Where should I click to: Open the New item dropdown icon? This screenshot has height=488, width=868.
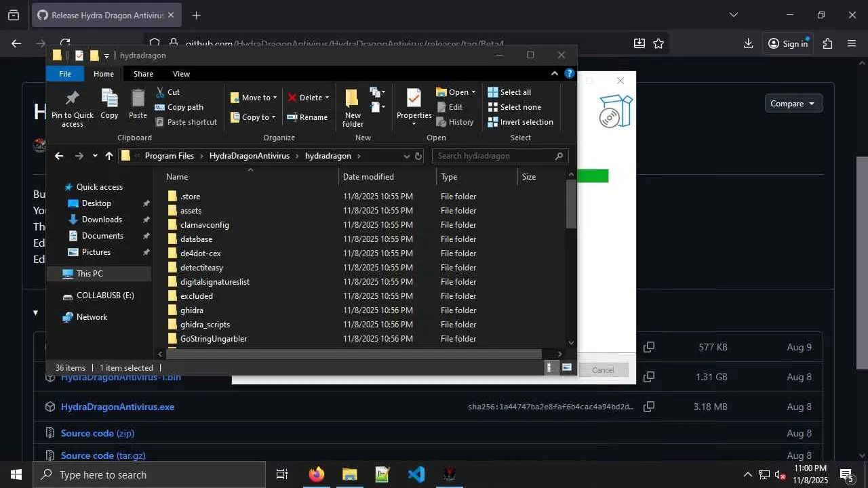coord(378,92)
